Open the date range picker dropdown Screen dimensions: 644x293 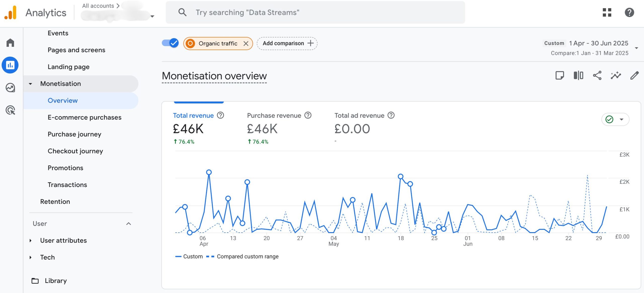coord(636,48)
